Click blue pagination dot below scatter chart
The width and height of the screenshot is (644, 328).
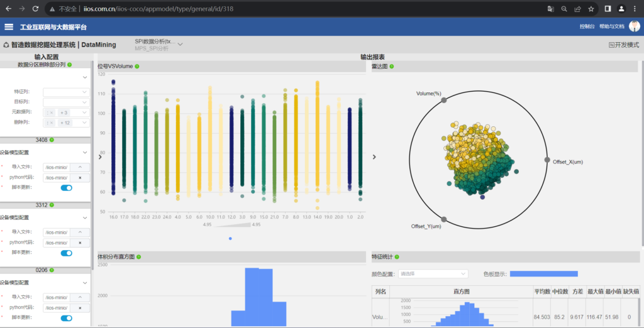230,239
